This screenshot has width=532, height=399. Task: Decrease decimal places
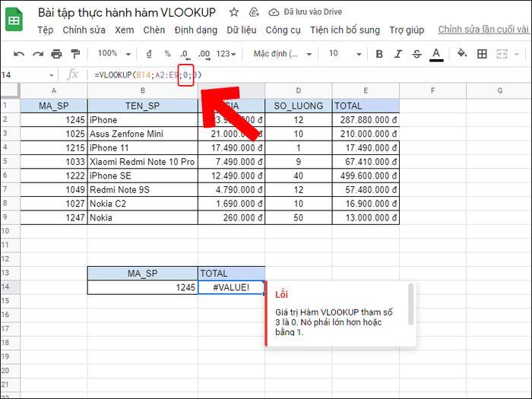(x=185, y=54)
